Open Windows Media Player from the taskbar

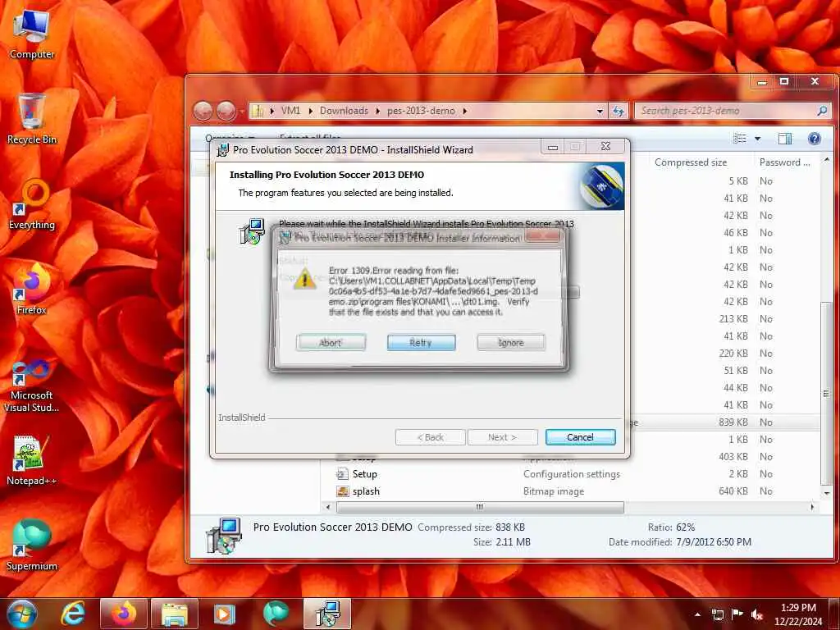(225, 614)
